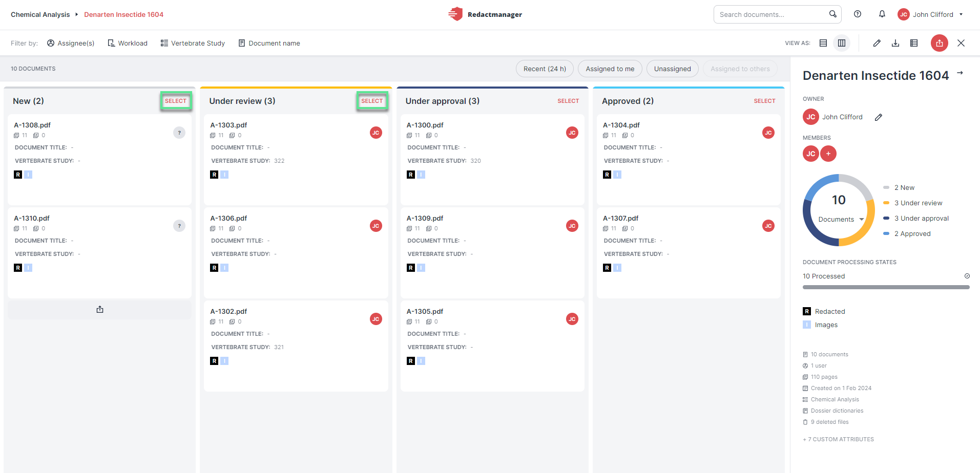
Task: Click the red upload documents button
Action: click(939, 43)
